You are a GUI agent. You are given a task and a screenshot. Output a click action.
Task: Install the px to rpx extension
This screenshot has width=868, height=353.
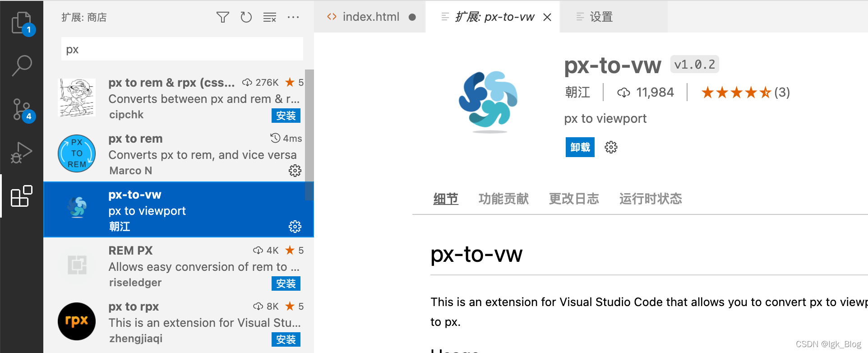click(286, 339)
